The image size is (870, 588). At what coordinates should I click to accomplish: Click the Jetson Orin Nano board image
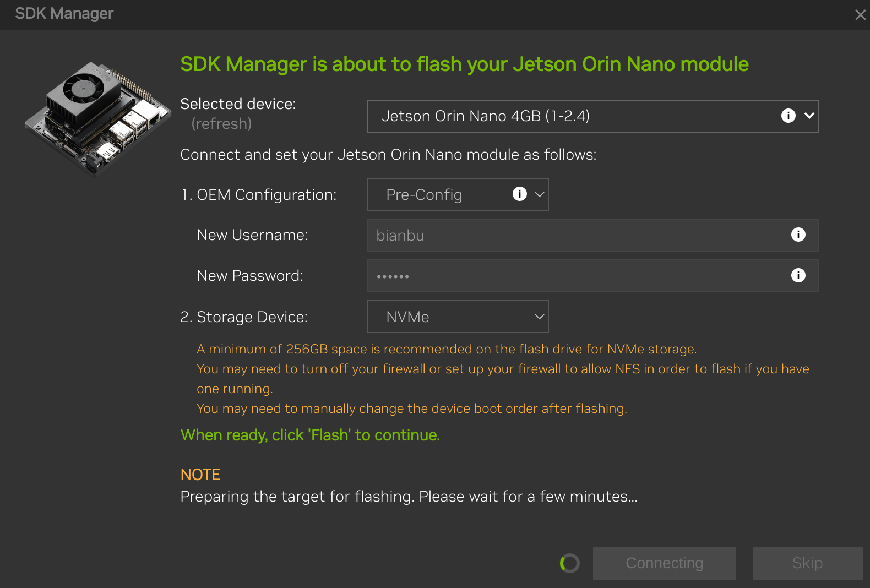(x=98, y=118)
